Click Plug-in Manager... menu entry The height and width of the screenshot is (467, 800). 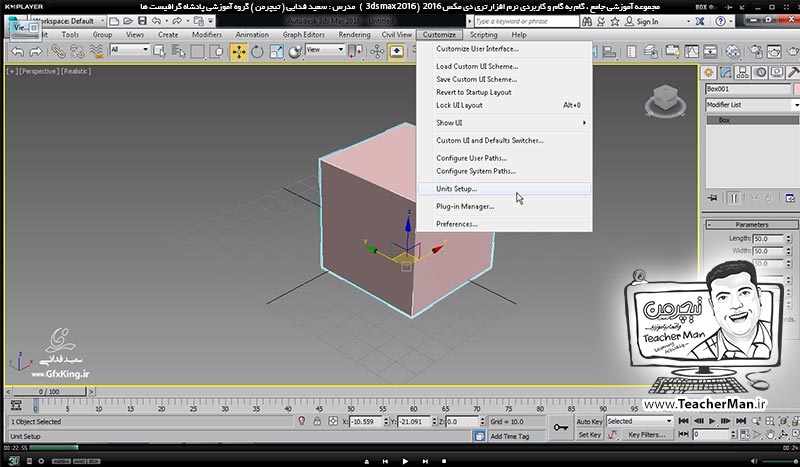(504, 207)
